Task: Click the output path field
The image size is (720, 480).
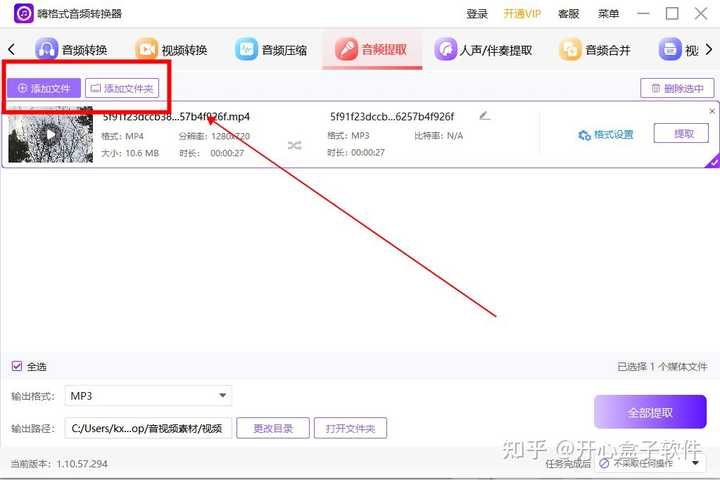Action: (x=148, y=428)
